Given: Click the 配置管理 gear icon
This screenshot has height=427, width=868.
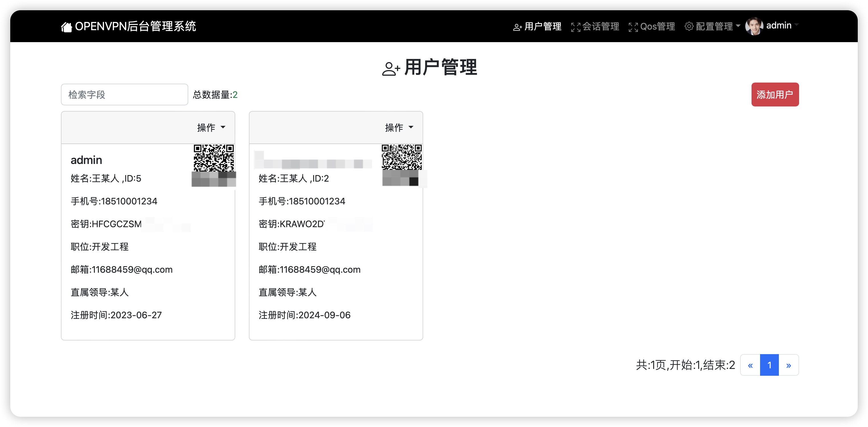Looking at the screenshot, I should tap(689, 26).
